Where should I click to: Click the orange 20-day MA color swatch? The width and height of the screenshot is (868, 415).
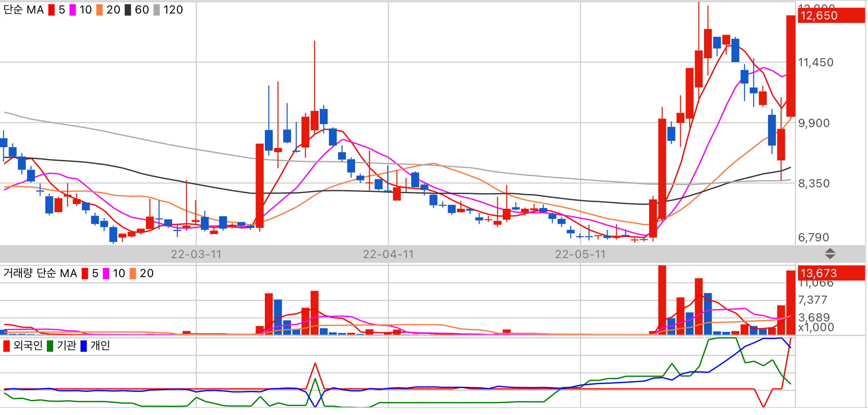pos(100,10)
